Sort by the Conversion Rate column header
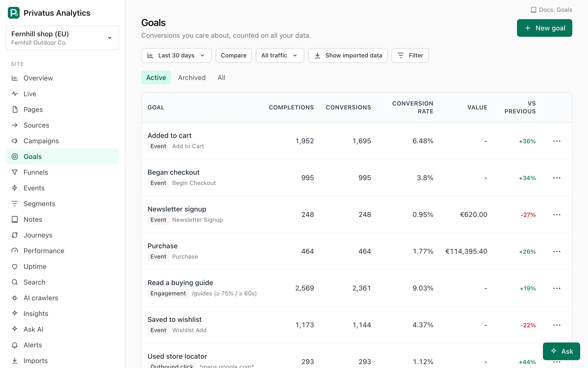 click(x=413, y=107)
